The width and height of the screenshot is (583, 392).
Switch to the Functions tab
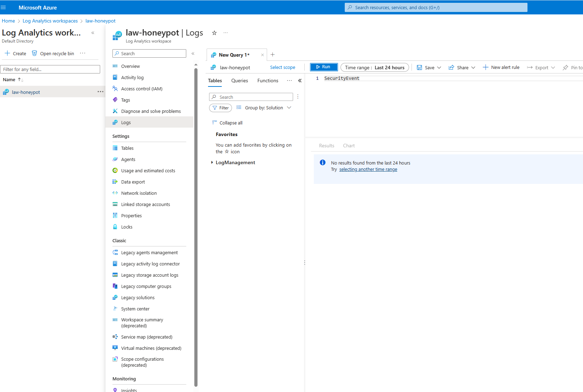pyautogui.click(x=268, y=81)
